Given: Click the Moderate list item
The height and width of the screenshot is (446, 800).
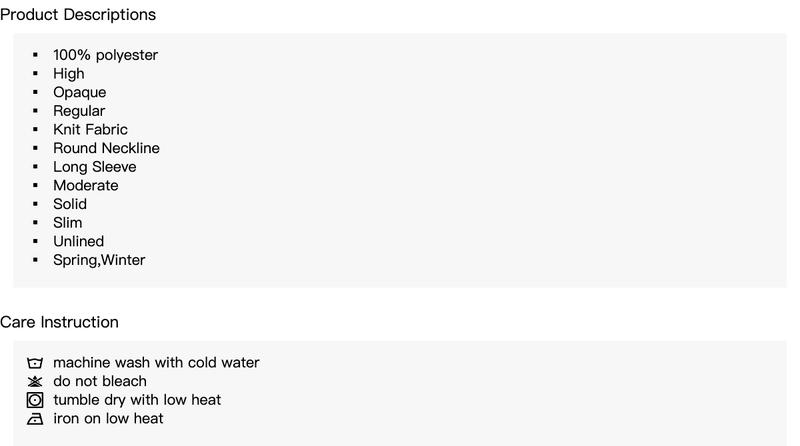Looking at the screenshot, I should [86, 185].
